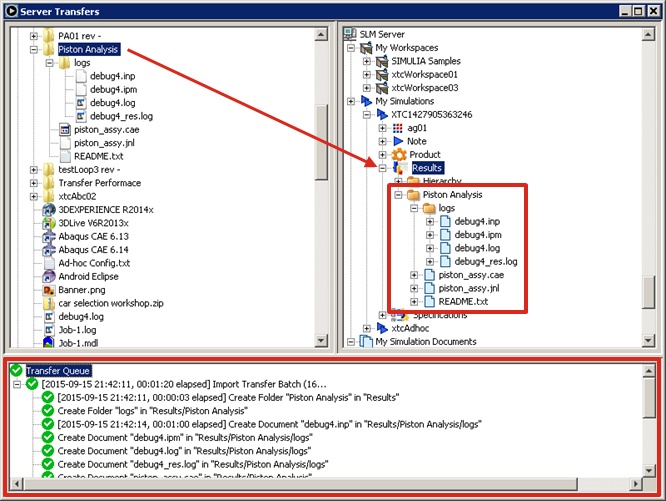
Task: Click the Abaqus CAE 6.14 shortcut icon
Action: (49, 250)
